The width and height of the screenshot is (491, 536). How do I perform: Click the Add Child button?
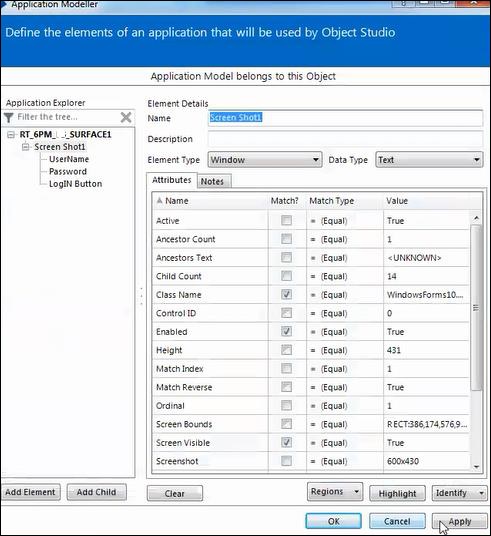pyautogui.click(x=96, y=492)
